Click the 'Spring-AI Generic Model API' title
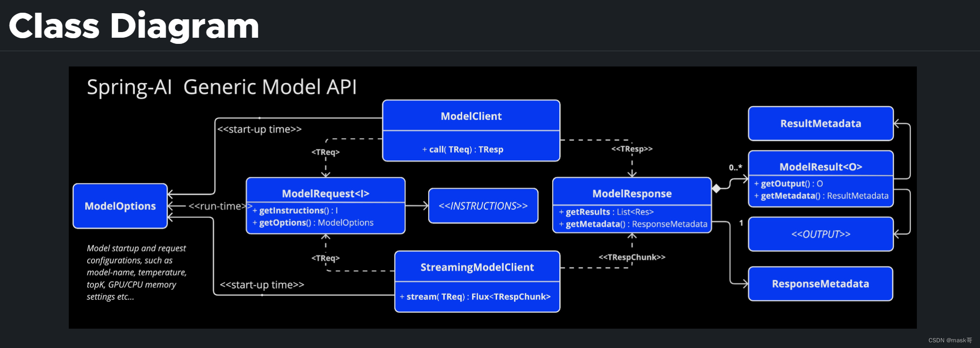This screenshot has width=980, height=348. click(x=222, y=87)
